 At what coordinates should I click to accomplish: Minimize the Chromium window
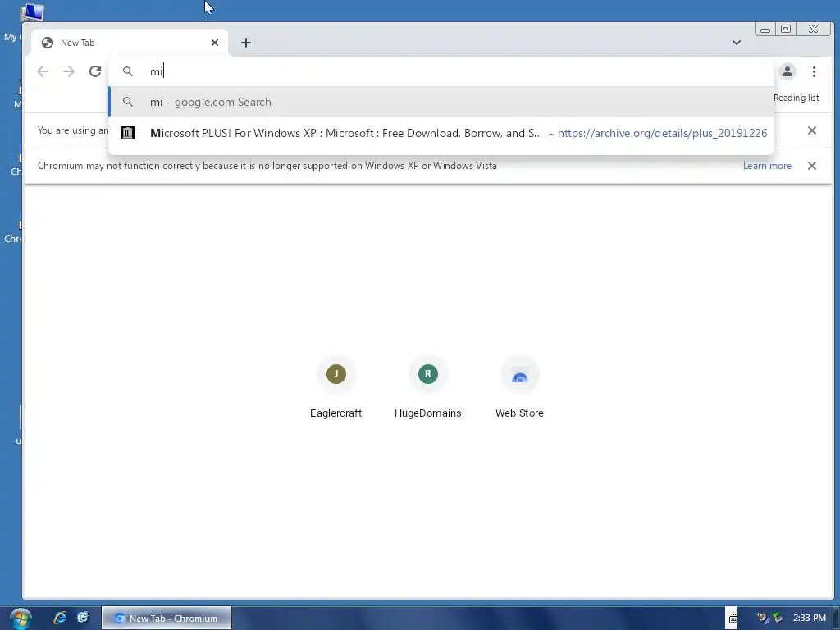pos(765,30)
